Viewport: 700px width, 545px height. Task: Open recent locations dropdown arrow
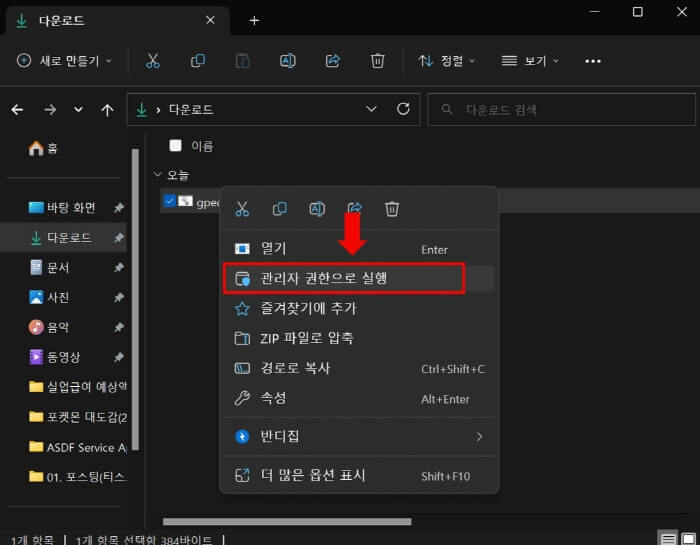pyautogui.click(x=78, y=109)
